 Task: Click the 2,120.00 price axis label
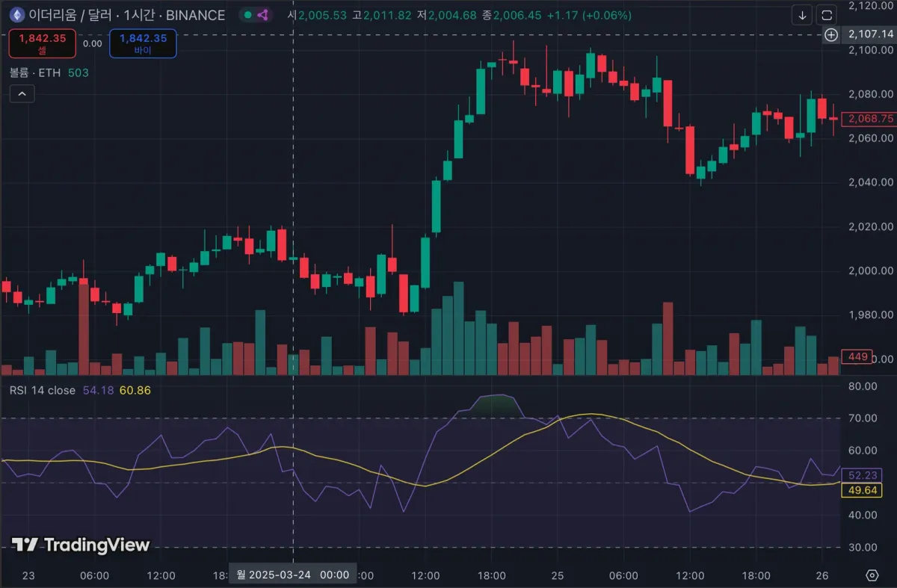pyautogui.click(x=871, y=6)
